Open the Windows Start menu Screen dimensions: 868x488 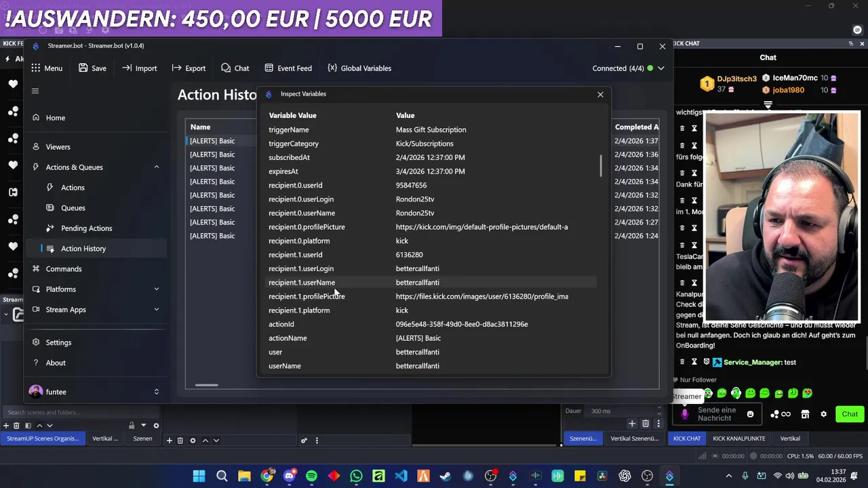199,476
